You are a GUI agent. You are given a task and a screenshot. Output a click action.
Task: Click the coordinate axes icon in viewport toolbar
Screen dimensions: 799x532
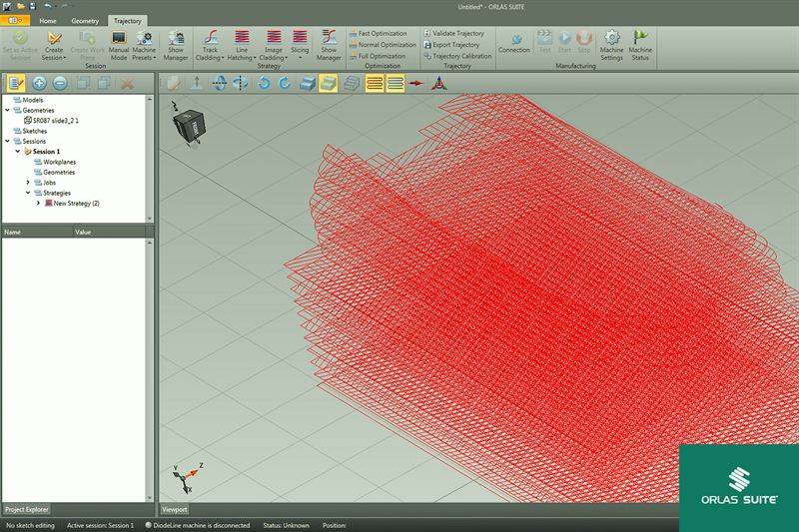pyautogui.click(x=438, y=84)
